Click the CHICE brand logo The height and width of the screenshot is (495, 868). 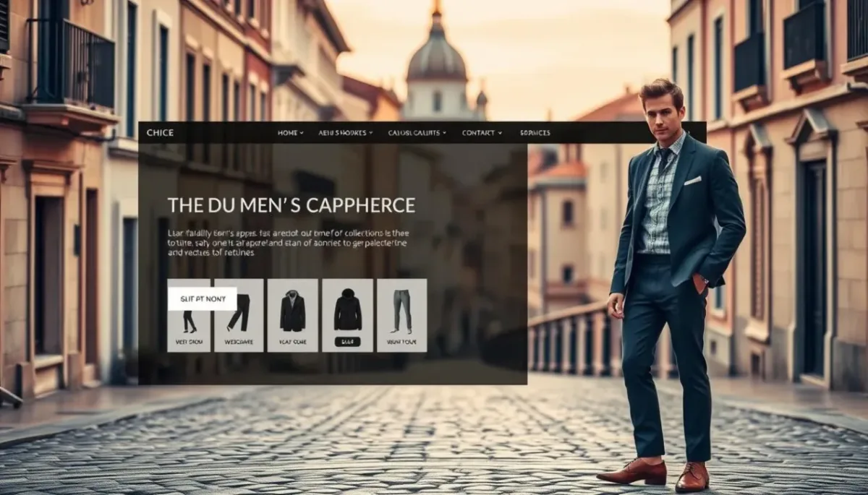click(x=161, y=132)
